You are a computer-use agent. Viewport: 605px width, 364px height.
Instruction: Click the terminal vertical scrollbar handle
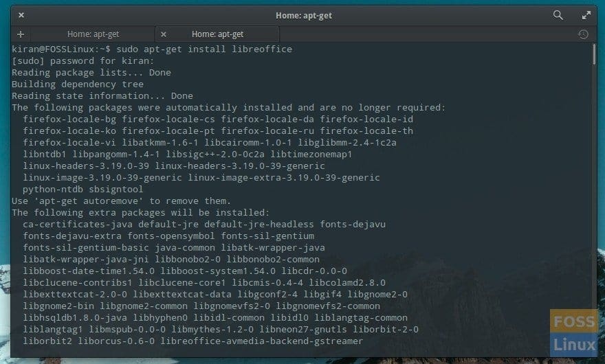(x=594, y=54)
